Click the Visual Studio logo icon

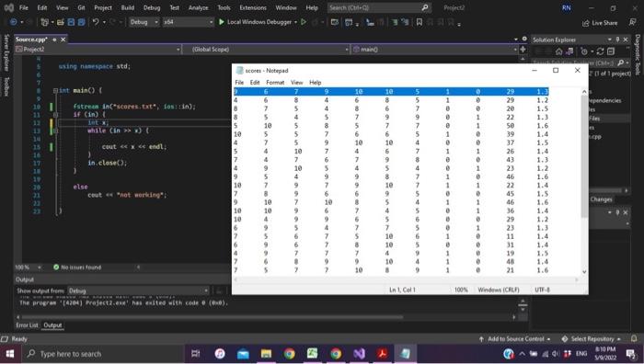(x=8, y=7)
